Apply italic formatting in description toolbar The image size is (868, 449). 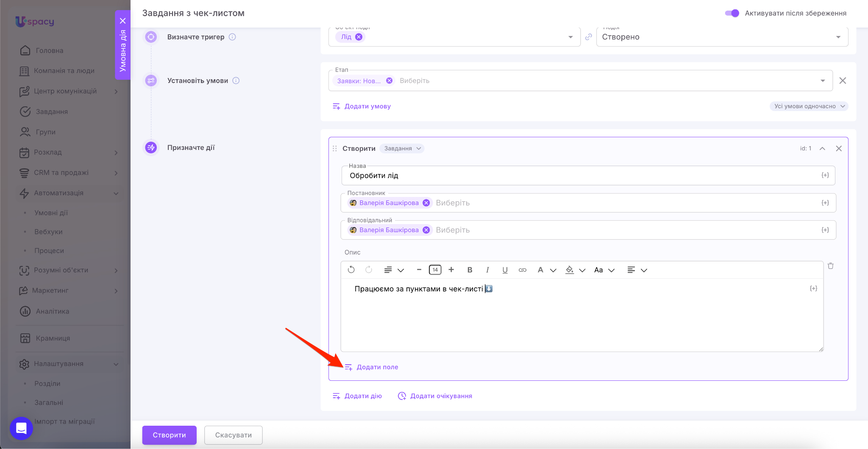point(487,270)
